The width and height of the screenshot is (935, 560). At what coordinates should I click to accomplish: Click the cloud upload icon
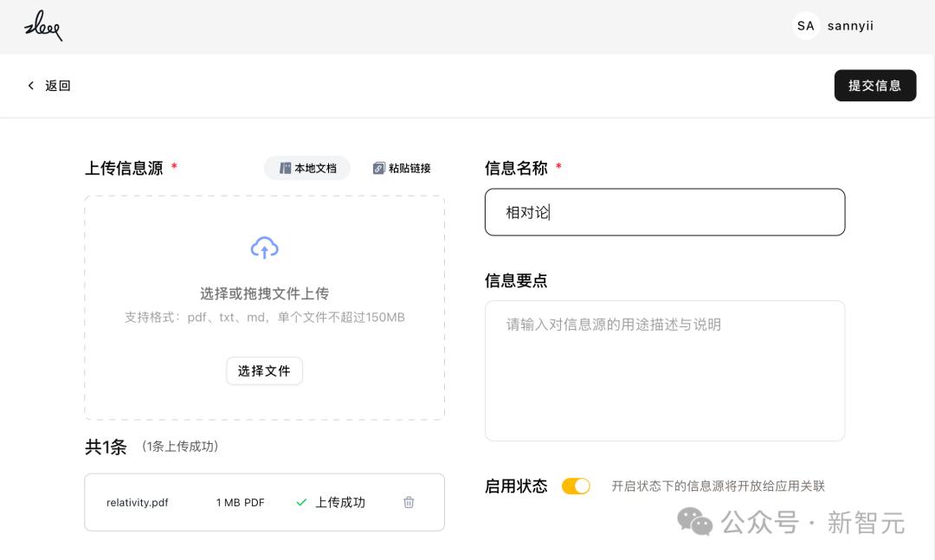coord(264,248)
